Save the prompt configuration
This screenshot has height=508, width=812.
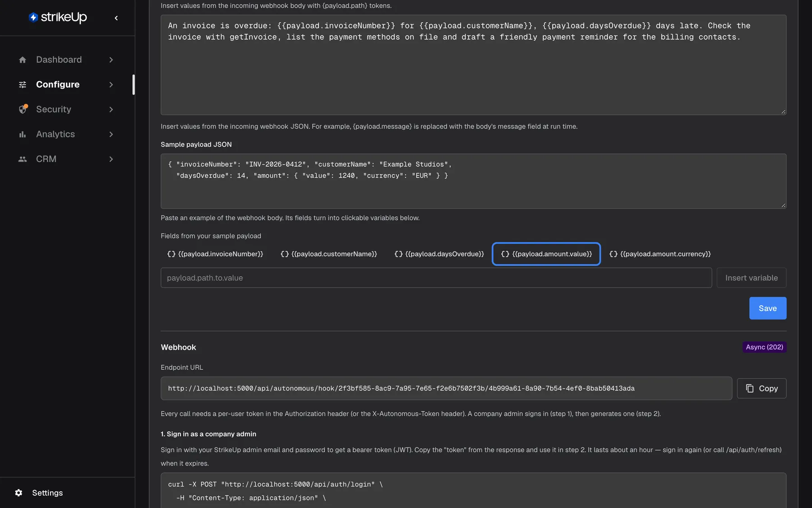click(x=768, y=308)
